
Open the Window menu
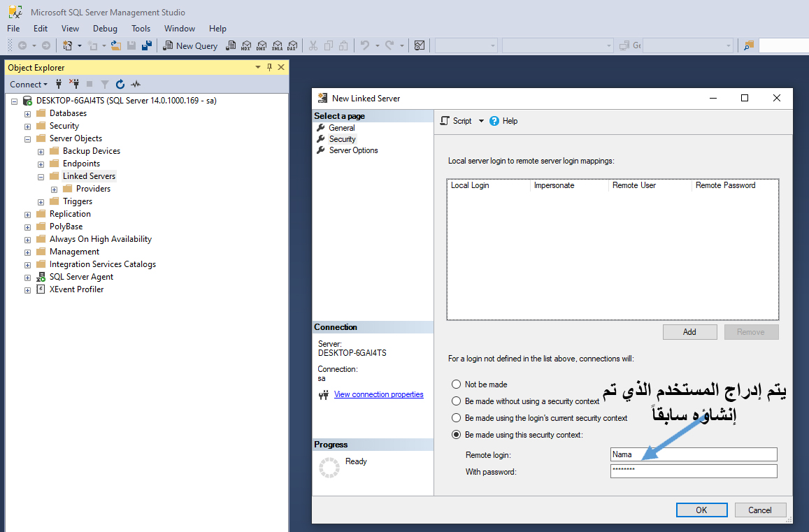180,29
